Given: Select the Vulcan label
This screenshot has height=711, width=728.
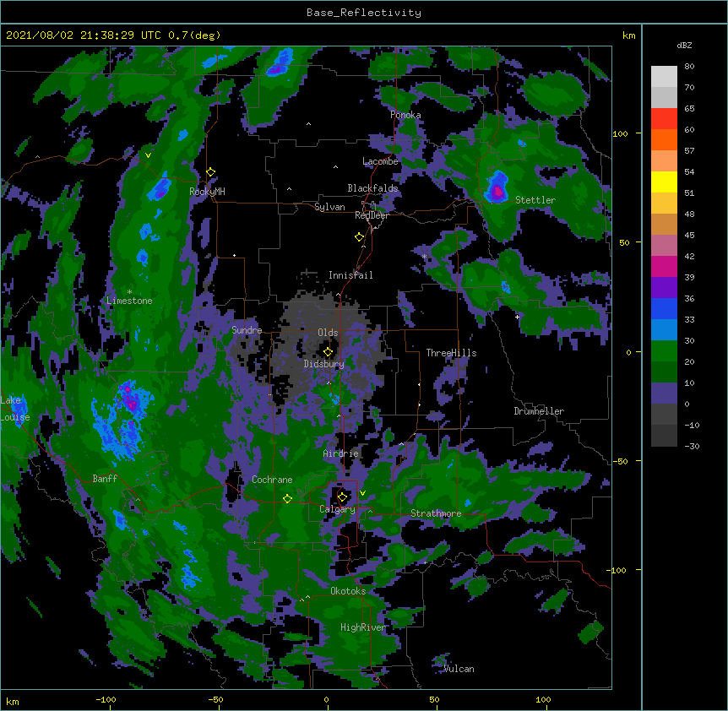Looking at the screenshot, I should [x=459, y=669].
